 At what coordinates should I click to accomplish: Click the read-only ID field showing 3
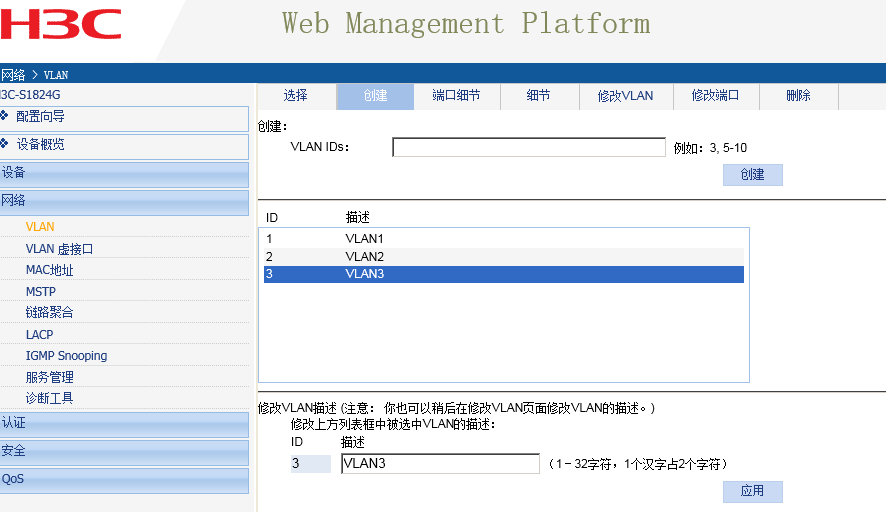[x=310, y=463]
